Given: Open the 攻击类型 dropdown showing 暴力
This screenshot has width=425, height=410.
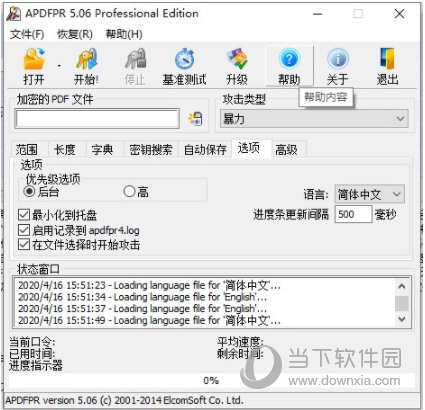Looking at the screenshot, I should (x=314, y=119).
